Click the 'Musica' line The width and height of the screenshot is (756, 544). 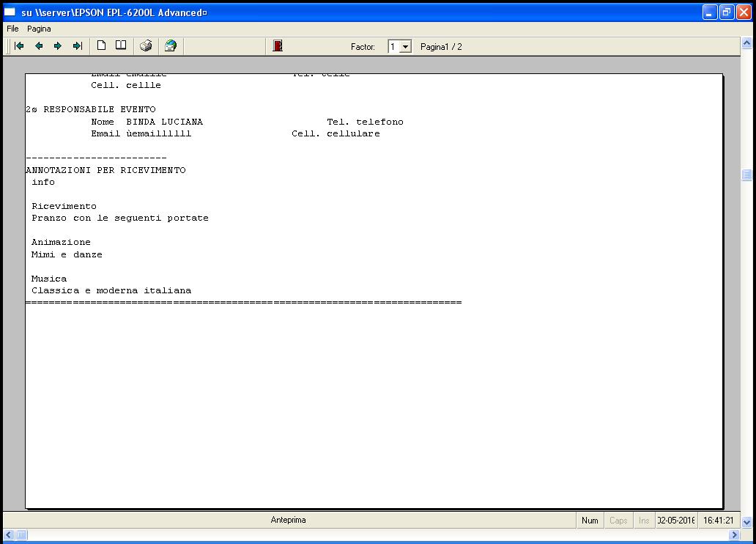coord(48,279)
